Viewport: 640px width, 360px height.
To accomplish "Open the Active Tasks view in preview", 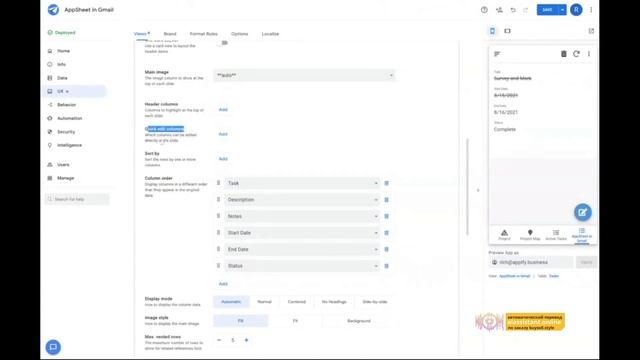I will coord(556,235).
